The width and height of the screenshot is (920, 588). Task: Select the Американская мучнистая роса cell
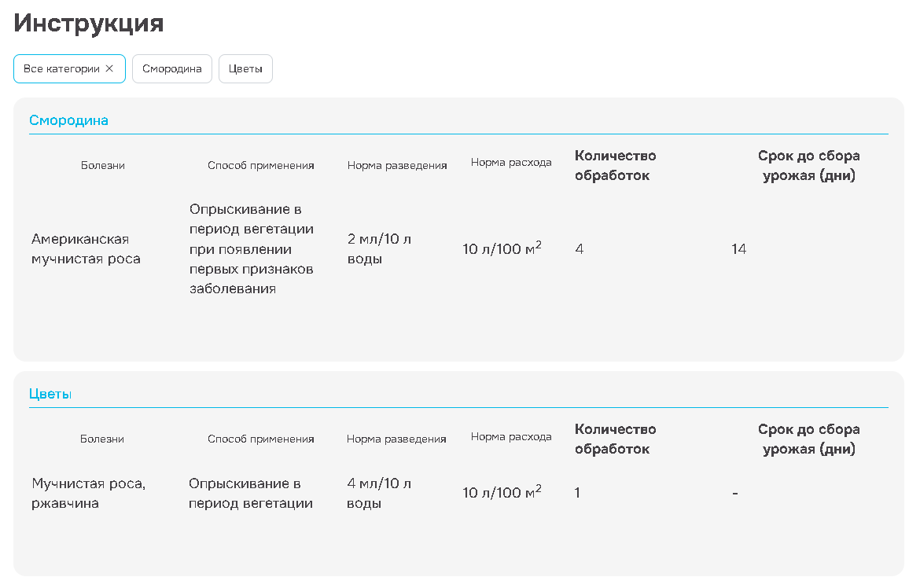coord(86,248)
